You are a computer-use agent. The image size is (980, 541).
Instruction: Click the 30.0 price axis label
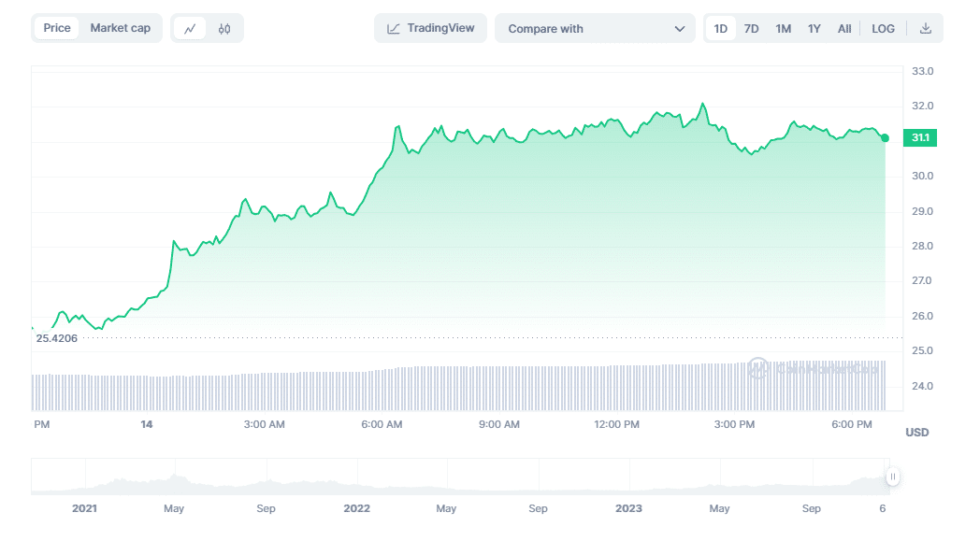[923, 177]
